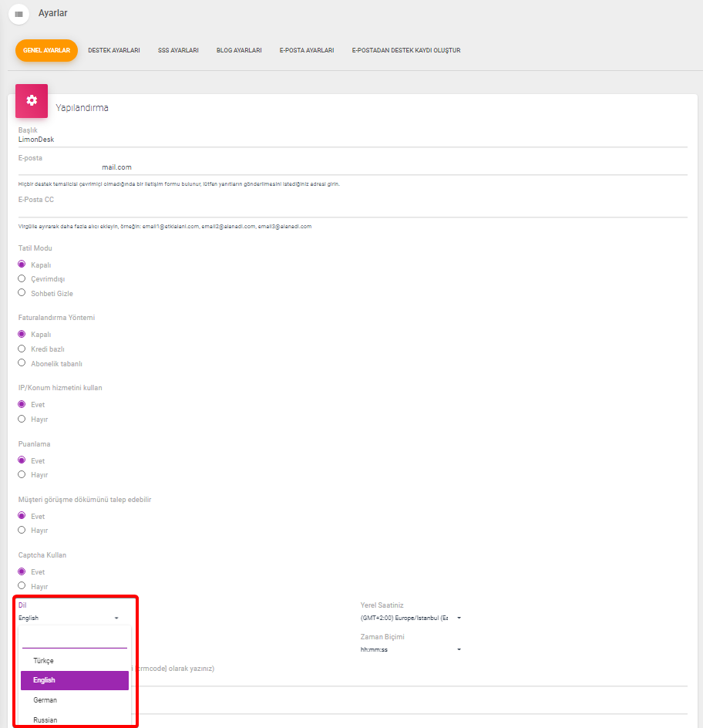Go to E-Posta Ayarları tab
The image size is (703, 728).
[x=307, y=50]
